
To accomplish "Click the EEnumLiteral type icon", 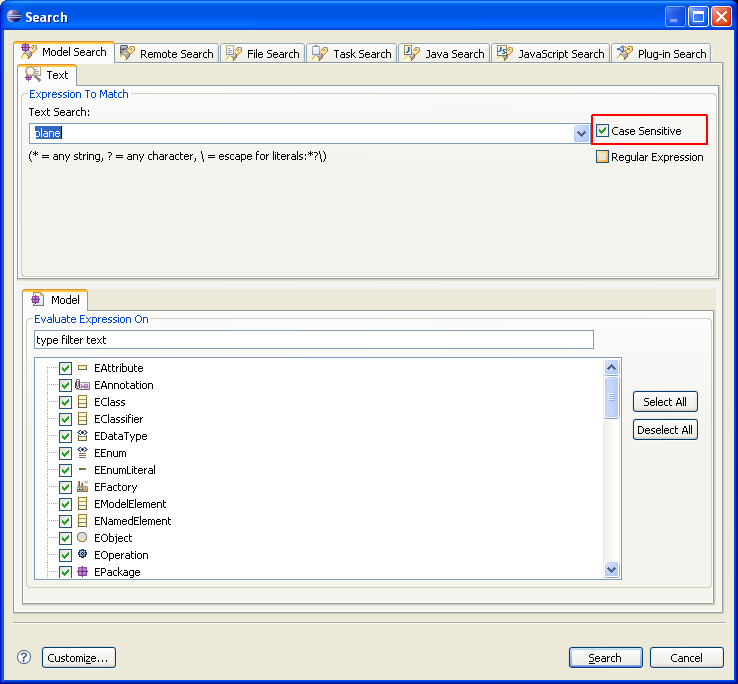I will (82, 469).
